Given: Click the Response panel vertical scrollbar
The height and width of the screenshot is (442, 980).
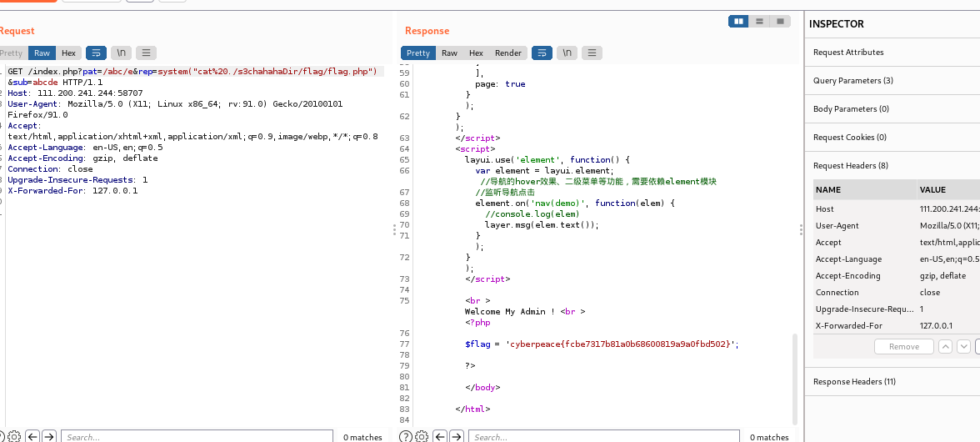Looking at the screenshot, I should pos(795,379).
